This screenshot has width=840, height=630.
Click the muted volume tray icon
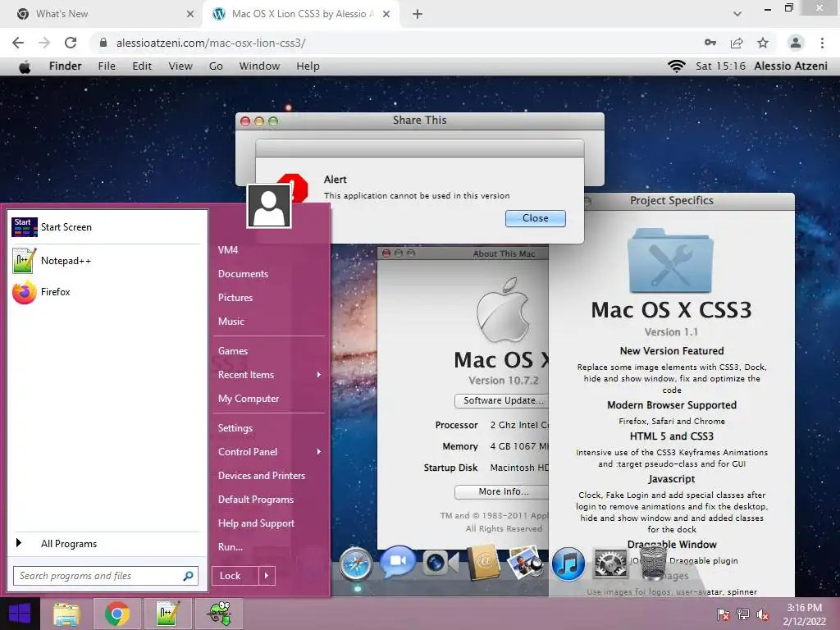click(763, 614)
